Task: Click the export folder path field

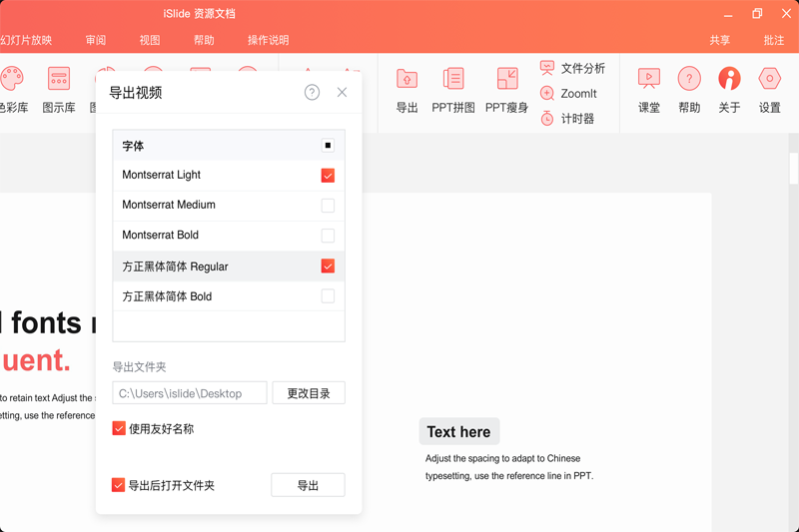Action: click(x=190, y=393)
